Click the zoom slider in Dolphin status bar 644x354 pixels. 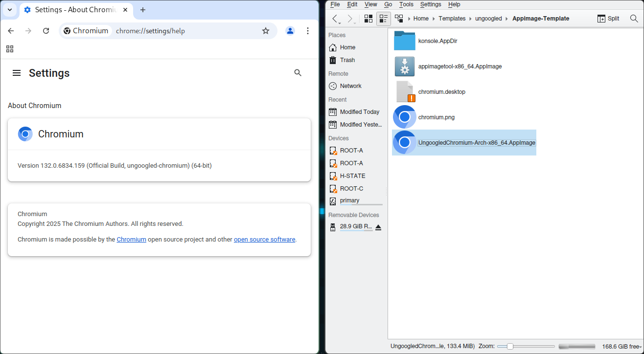coord(526,347)
